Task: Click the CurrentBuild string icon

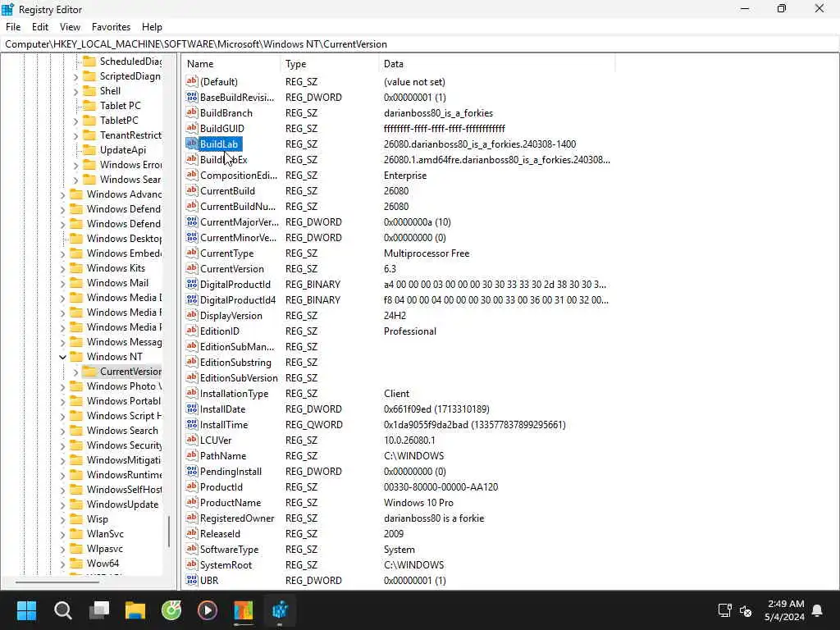Action: [x=192, y=190]
